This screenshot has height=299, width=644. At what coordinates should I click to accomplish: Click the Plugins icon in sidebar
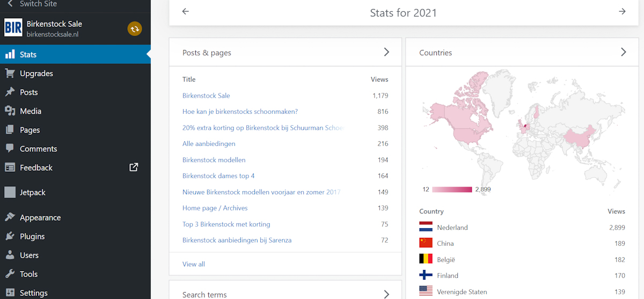coord(10,236)
